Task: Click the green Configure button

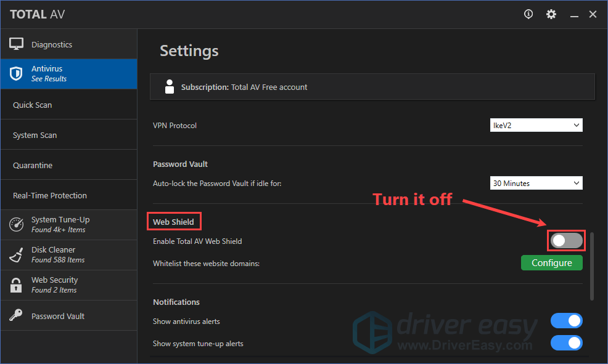Action: click(x=551, y=263)
